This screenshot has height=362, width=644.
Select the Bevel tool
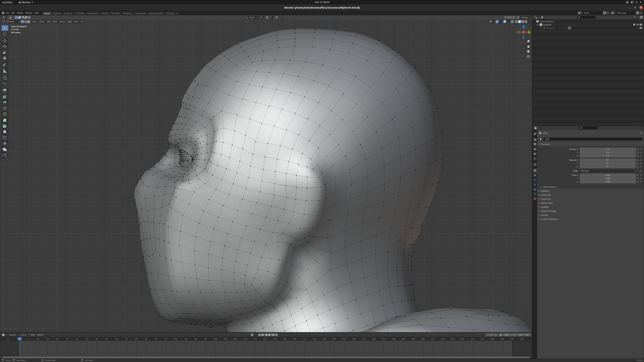click(5, 103)
